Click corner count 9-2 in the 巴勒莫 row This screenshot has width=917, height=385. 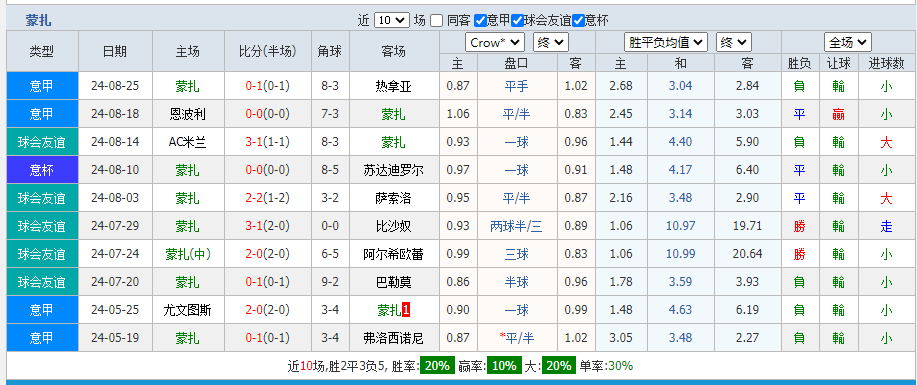point(330,283)
